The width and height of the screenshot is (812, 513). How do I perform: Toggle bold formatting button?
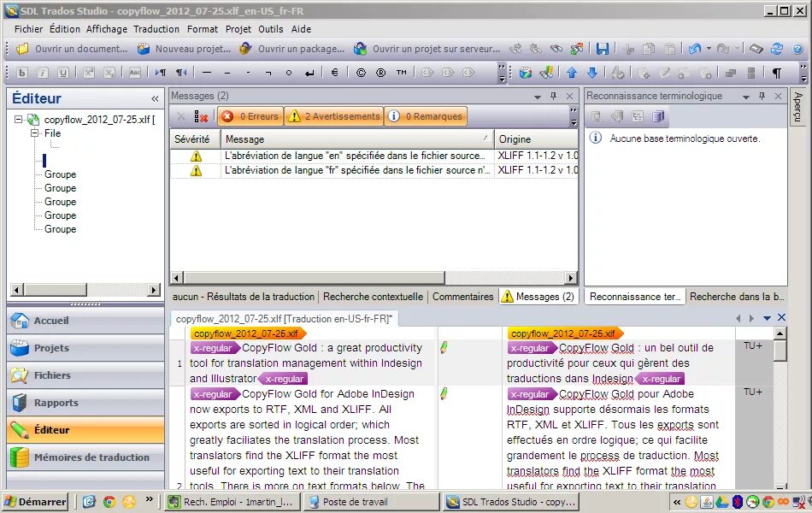pos(21,73)
